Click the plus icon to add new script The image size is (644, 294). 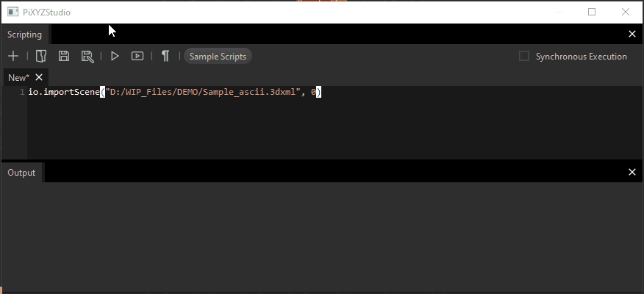click(x=13, y=56)
